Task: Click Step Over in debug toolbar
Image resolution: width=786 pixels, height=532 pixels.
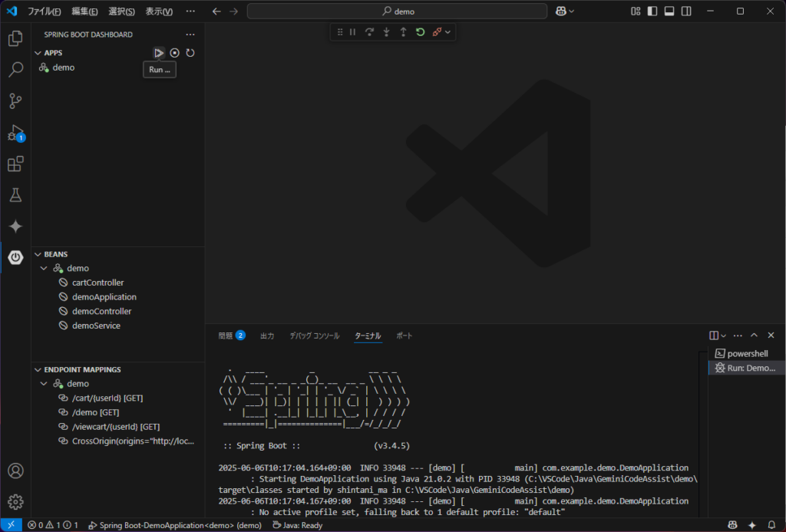Action: click(369, 32)
